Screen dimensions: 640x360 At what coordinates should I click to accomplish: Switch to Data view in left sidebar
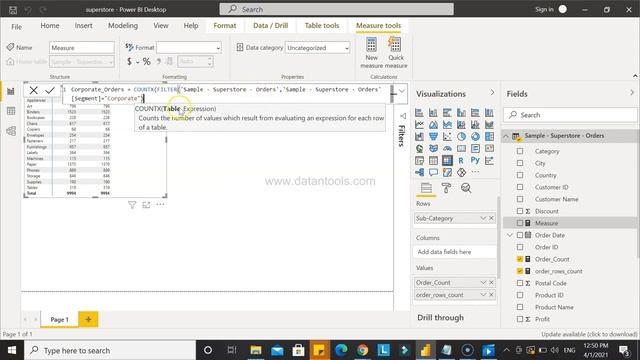(11, 111)
